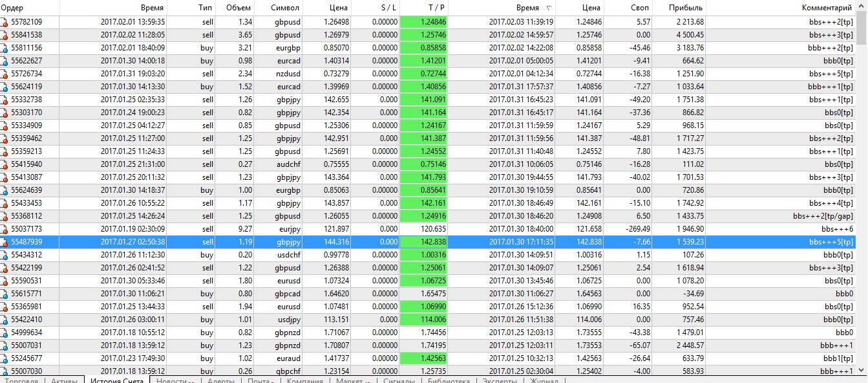This screenshot has width=868, height=383.
Task: Switch to the Торговля tab
Action: click(21, 380)
